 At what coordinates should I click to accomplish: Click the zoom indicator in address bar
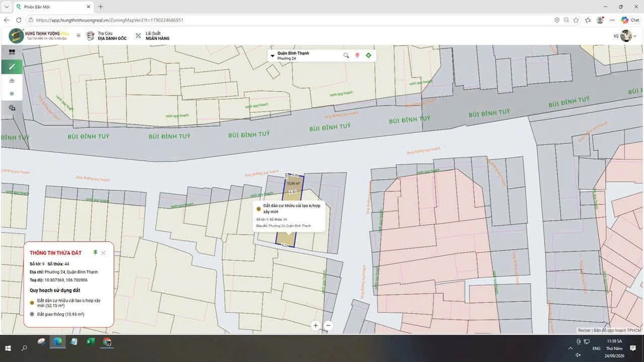pyautogui.click(x=566, y=20)
